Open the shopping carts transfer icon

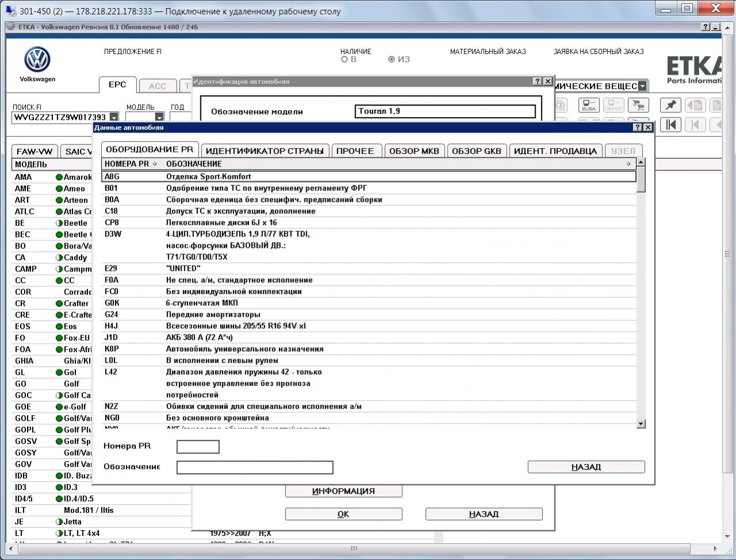[638, 105]
